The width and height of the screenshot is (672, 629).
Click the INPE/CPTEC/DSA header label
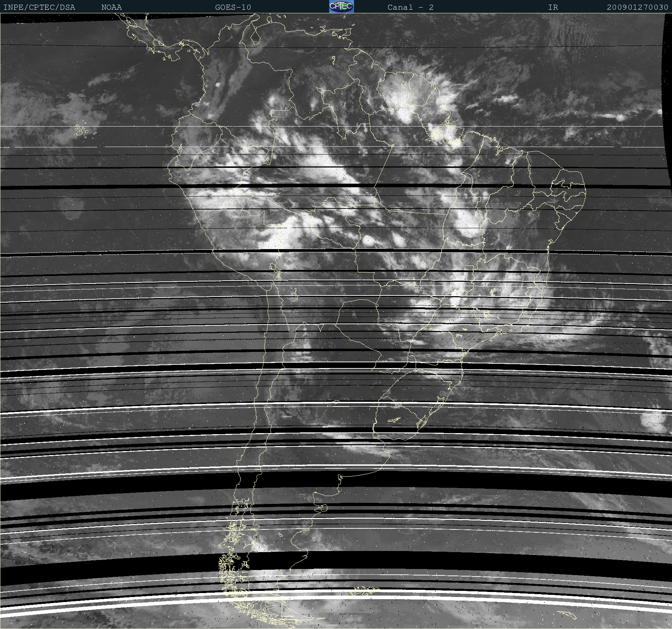point(39,7)
